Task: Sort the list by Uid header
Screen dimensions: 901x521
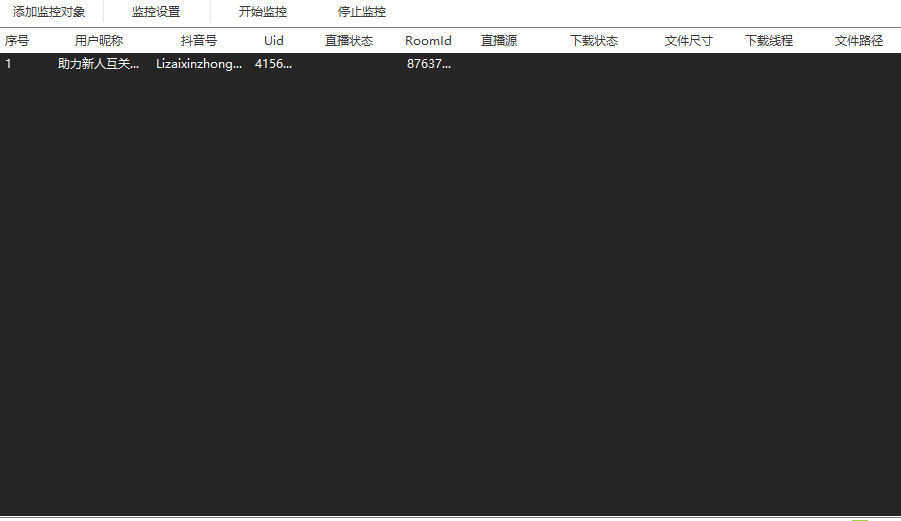Action: 274,41
